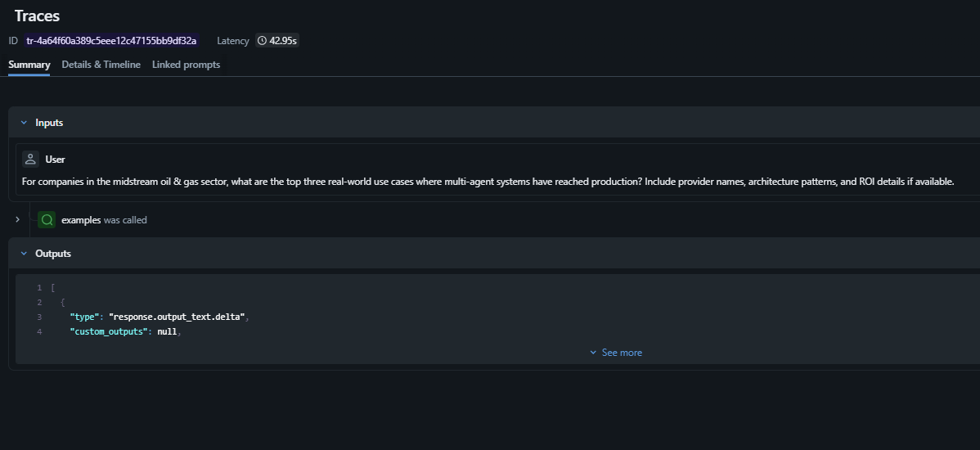Collapse the Inputs section chevron
980x450 pixels.
[x=24, y=123]
